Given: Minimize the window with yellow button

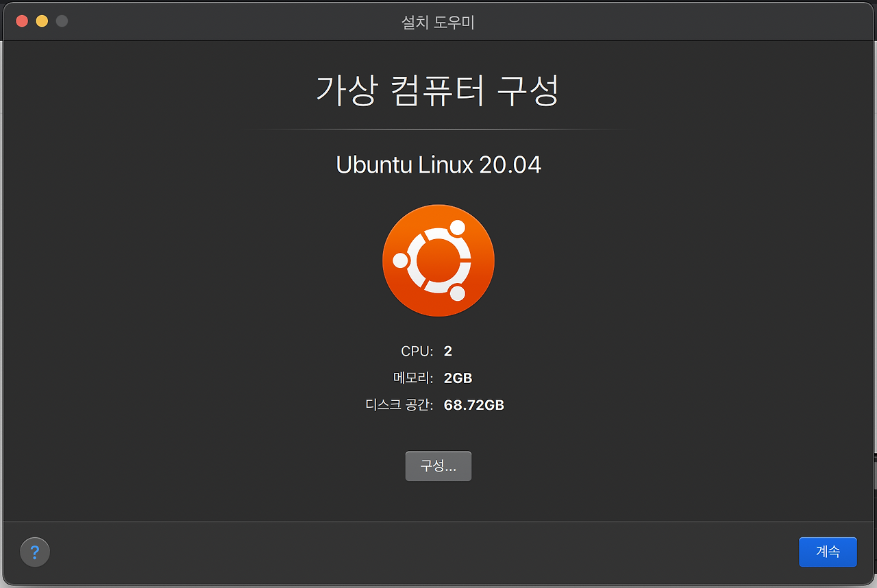Looking at the screenshot, I should (x=42, y=21).
